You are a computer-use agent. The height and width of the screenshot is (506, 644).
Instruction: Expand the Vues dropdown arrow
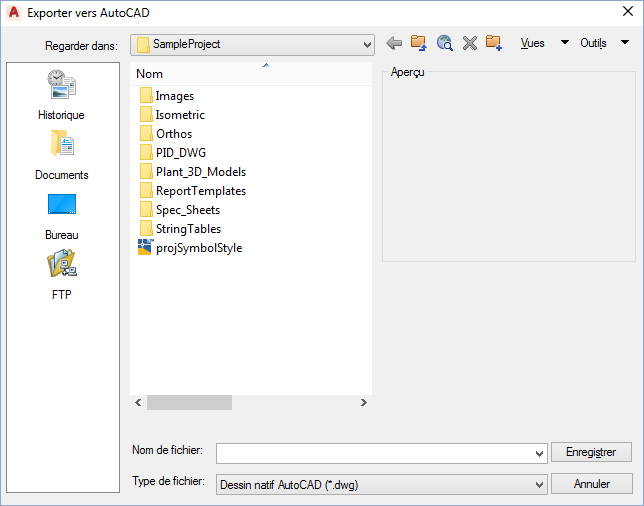[x=565, y=42]
